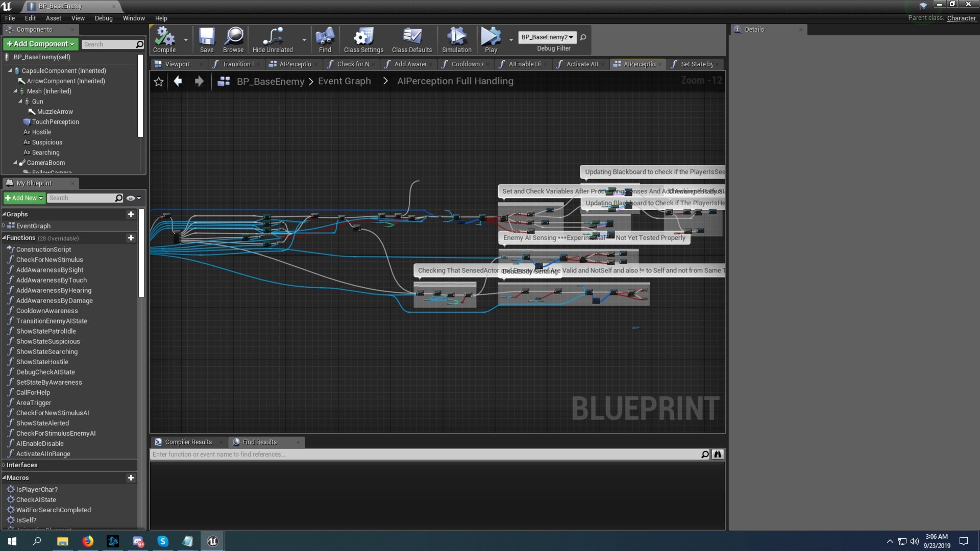This screenshot has height=551, width=980.
Task: Open the Window menu
Action: pyautogui.click(x=134, y=18)
